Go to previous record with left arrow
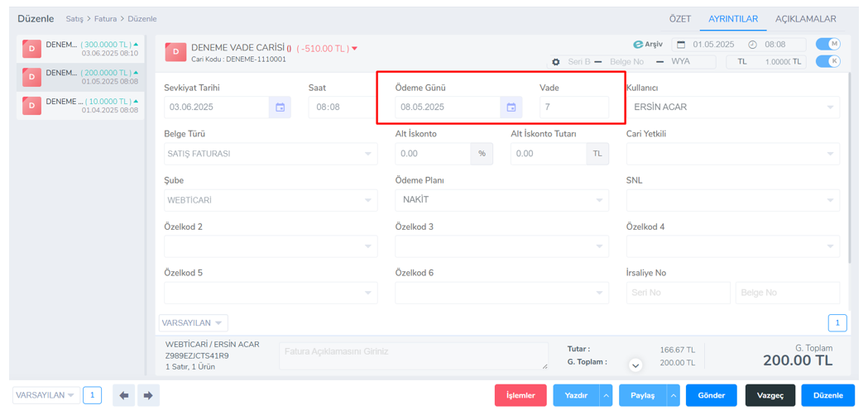Viewport: 868px width, 415px height. coord(123,396)
